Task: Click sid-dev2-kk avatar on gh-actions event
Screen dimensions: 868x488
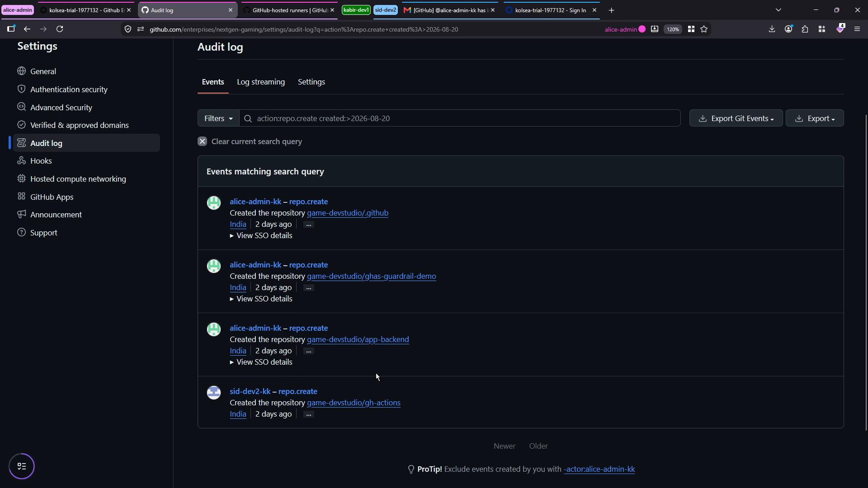Action: 214,392
